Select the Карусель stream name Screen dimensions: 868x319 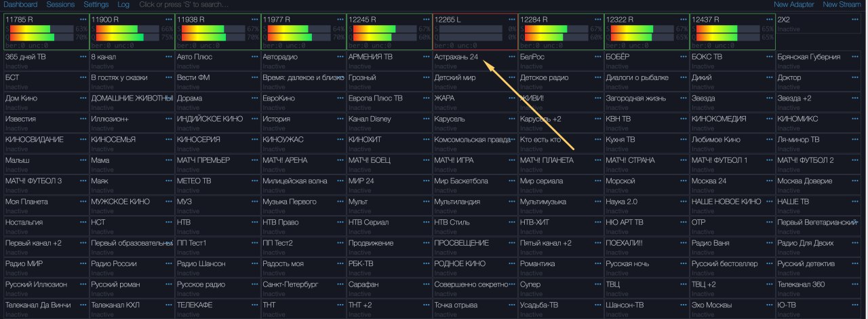450,119
